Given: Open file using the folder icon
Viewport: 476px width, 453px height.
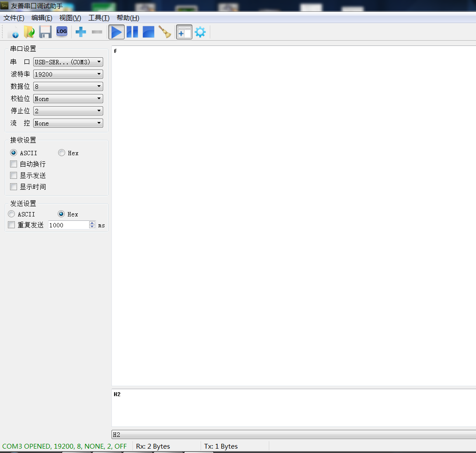Looking at the screenshot, I should point(29,32).
